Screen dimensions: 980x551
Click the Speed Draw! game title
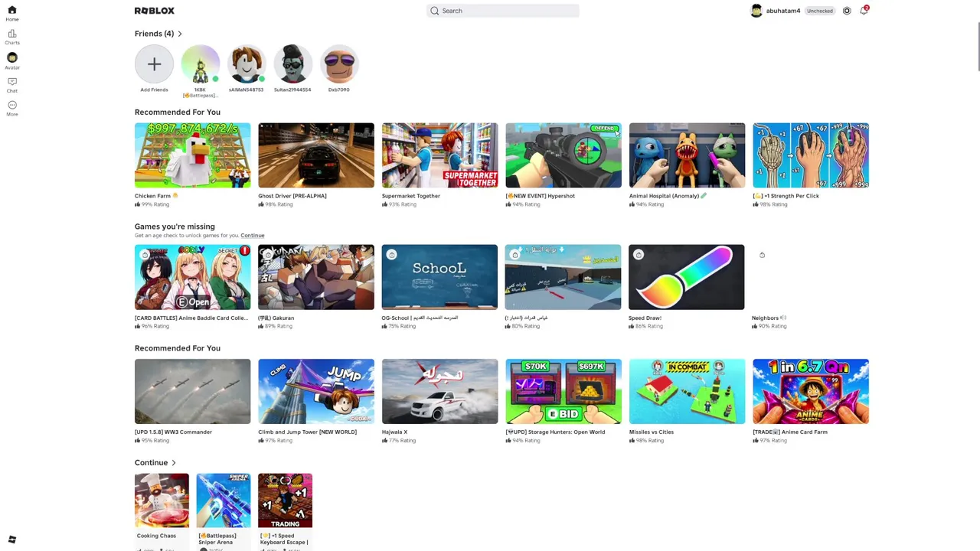pos(645,318)
